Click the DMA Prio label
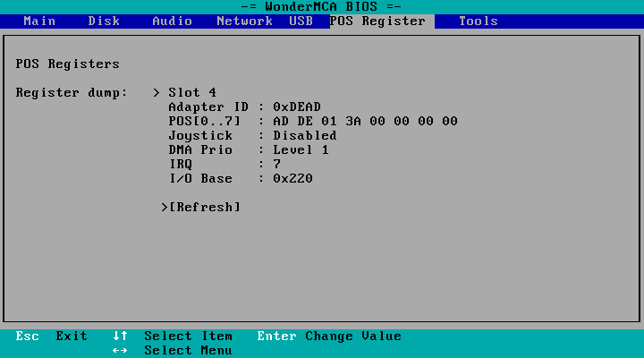 [x=200, y=150]
